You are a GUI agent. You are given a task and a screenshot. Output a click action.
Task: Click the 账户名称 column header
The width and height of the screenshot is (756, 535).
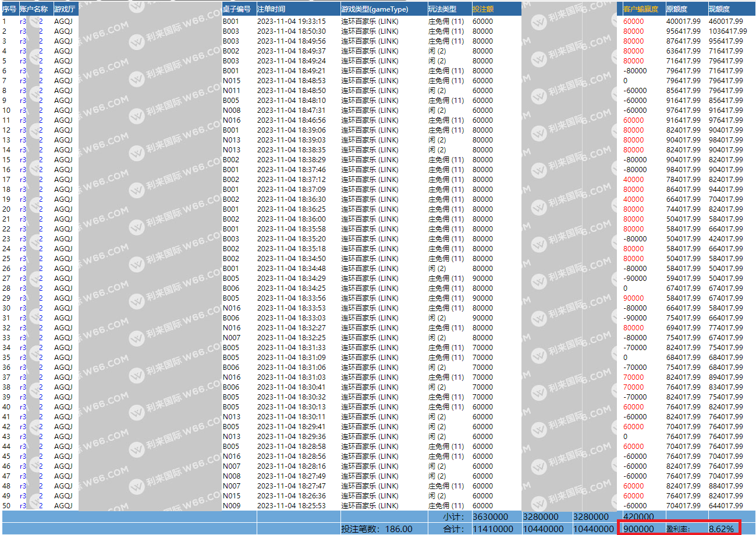pyautogui.click(x=33, y=9)
